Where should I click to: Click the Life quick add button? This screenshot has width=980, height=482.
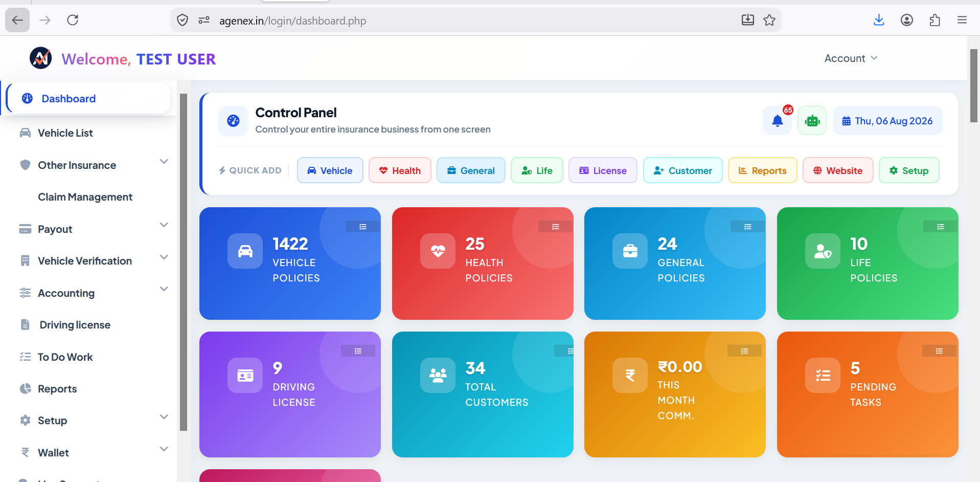537,170
